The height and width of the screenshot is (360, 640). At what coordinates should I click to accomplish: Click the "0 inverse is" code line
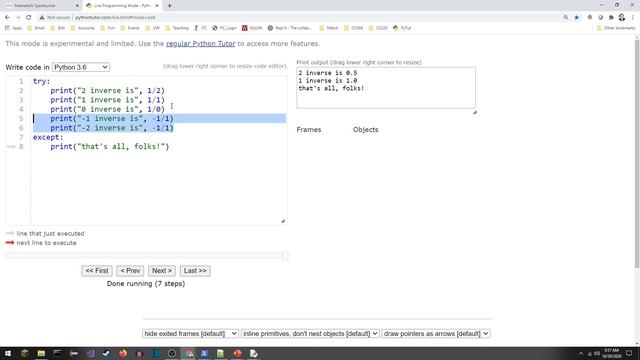107,109
